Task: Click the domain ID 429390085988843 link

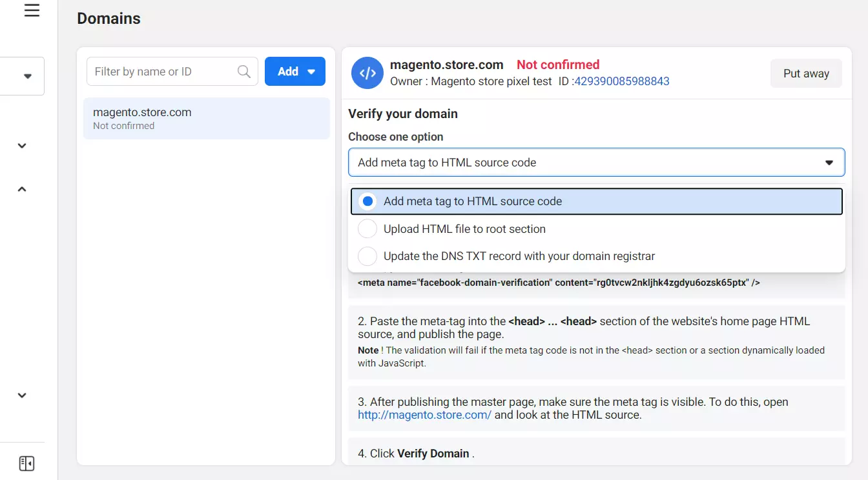Action: (x=622, y=81)
